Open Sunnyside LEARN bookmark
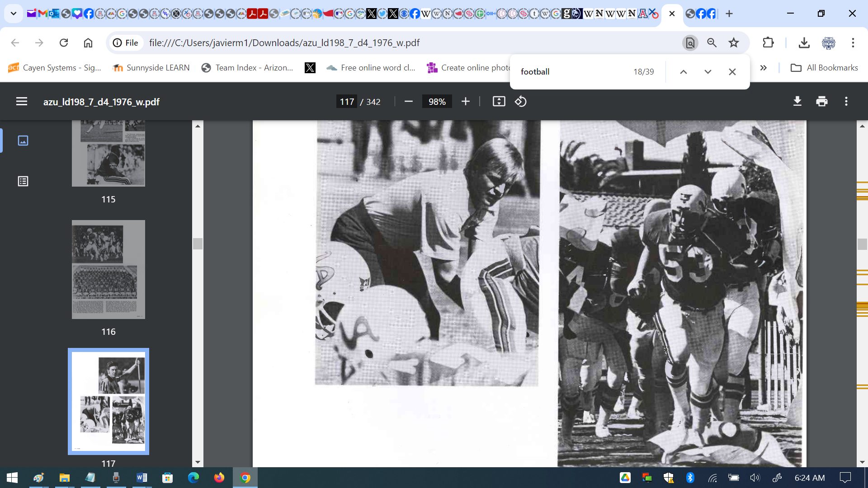Image resolution: width=868 pixels, height=488 pixels. 151,68
